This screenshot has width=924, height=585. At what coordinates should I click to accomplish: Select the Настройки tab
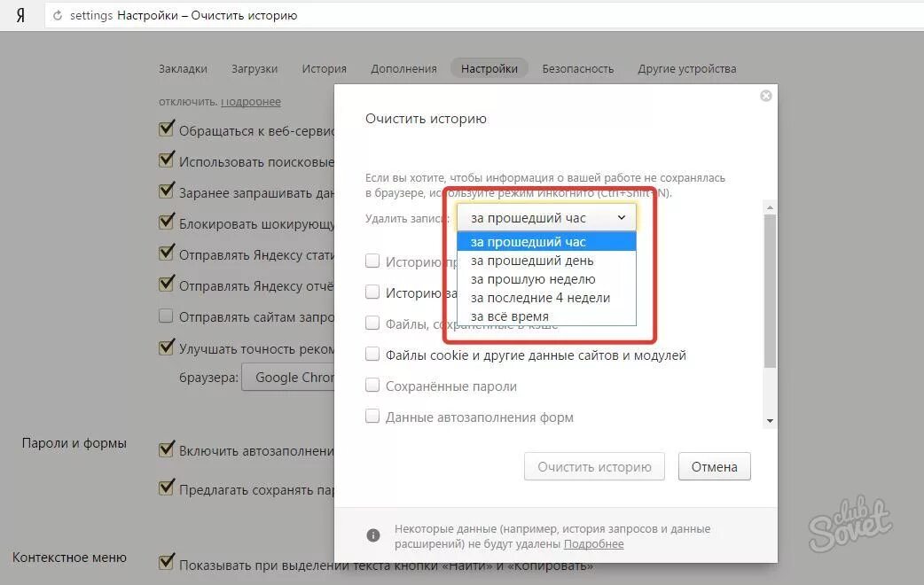point(489,69)
